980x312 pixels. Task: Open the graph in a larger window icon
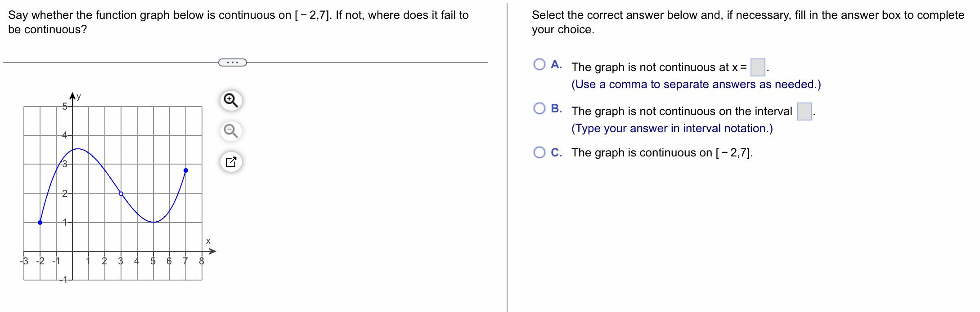pos(231,161)
